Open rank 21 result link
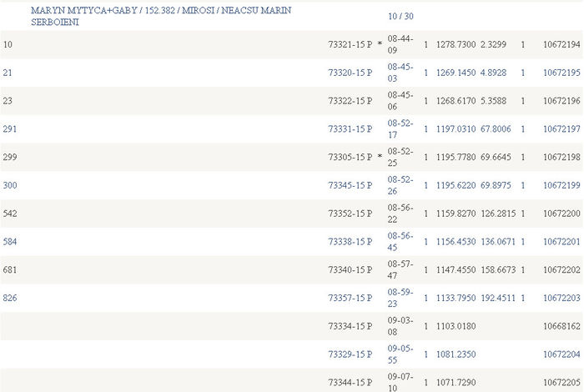The image size is (584, 392). [x=8, y=73]
